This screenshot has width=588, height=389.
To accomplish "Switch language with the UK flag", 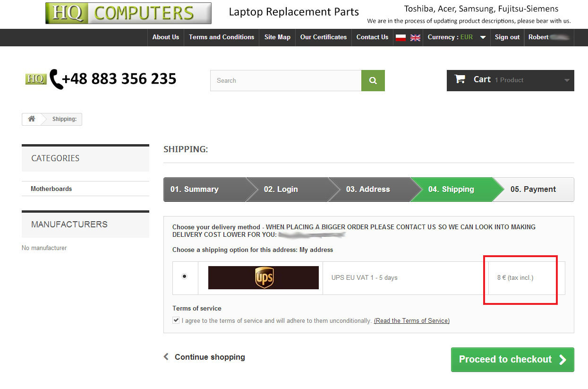I will click(x=415, y=38).
